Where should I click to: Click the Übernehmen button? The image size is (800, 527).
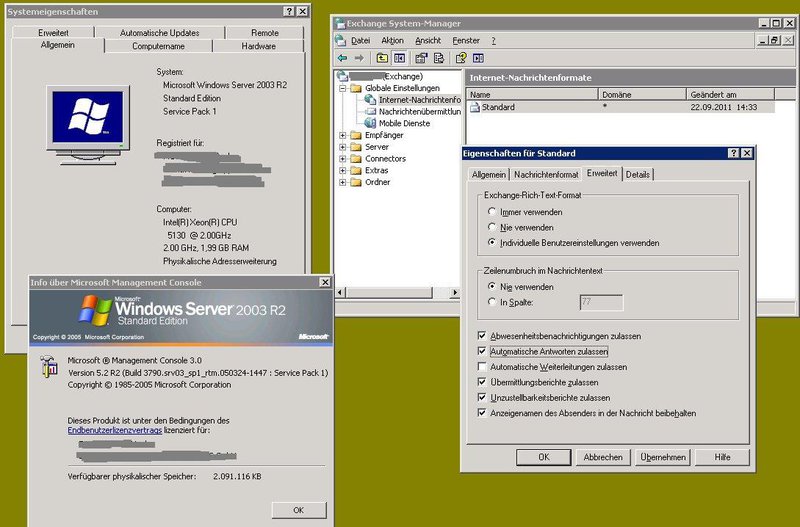(x=663, y=457)
